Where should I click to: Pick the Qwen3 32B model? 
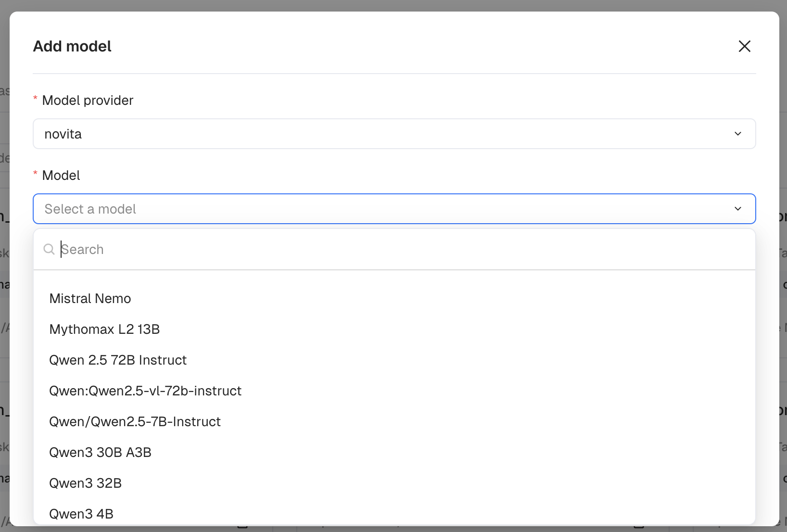click(x=394, y=483)
